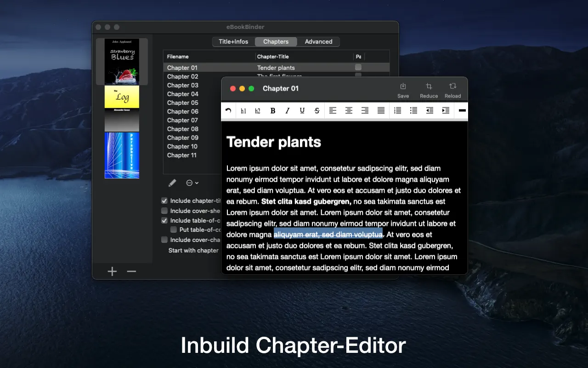Insert horizontal rule
588x368 pixels.
coord(462,110)
